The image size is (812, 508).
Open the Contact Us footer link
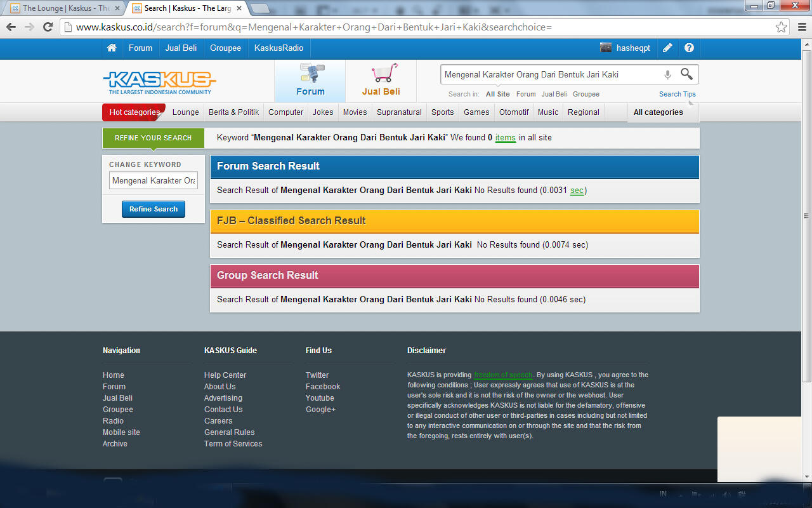click(223, 410)
